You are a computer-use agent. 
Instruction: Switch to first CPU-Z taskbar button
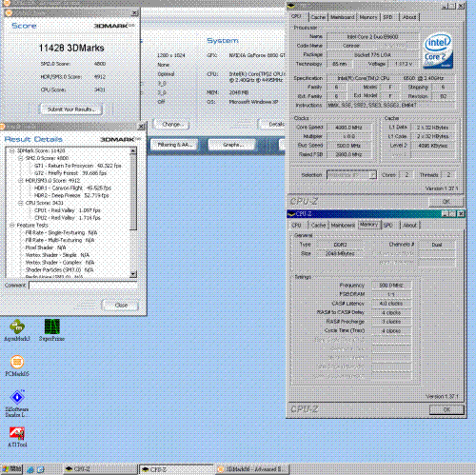(99, 469)
